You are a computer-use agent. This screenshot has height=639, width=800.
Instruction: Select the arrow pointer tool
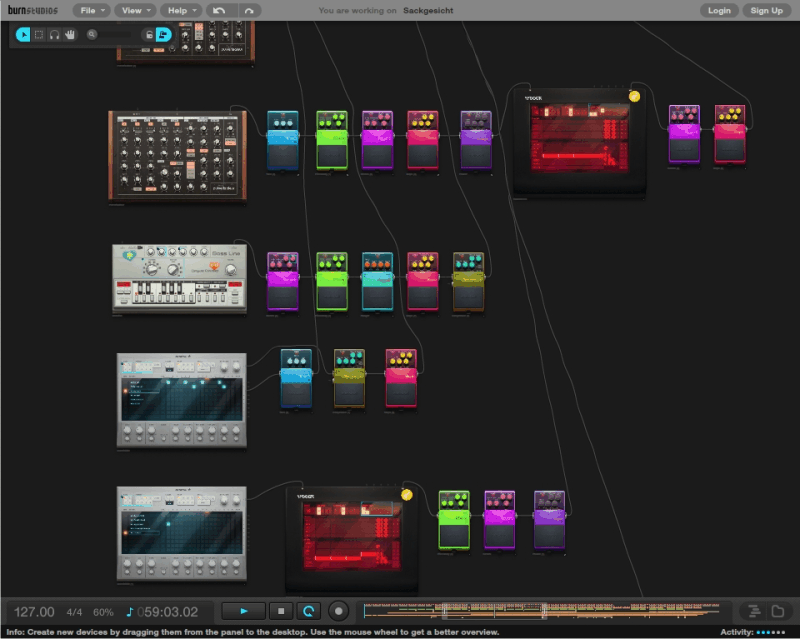22,35
